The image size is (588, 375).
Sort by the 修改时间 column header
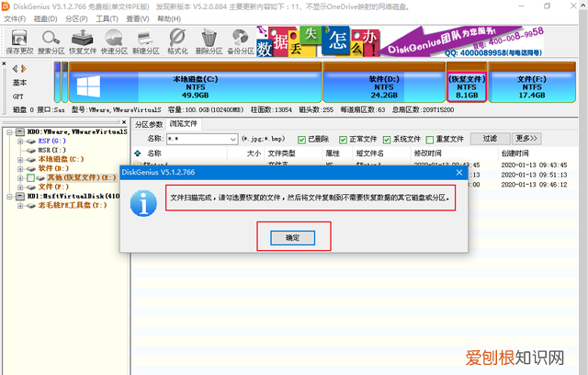pyautogui.click(x=427, y=153)
